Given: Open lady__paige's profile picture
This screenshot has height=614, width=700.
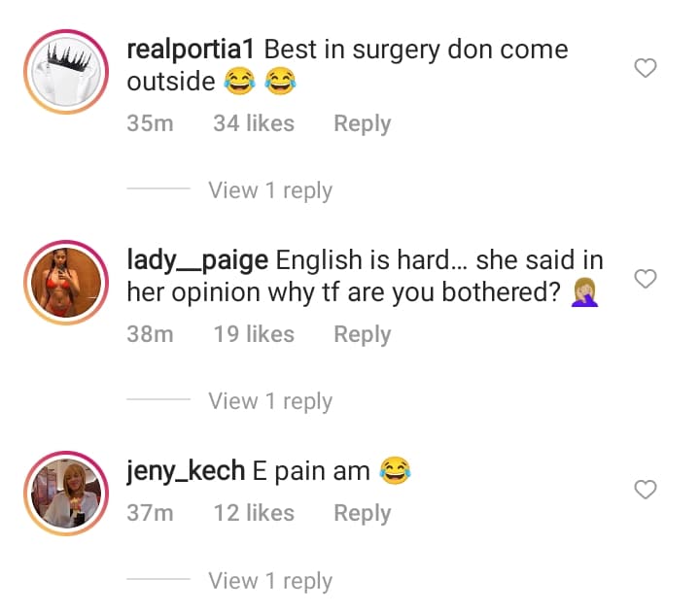Looking at the screenshot, I should tap(63, 282).
